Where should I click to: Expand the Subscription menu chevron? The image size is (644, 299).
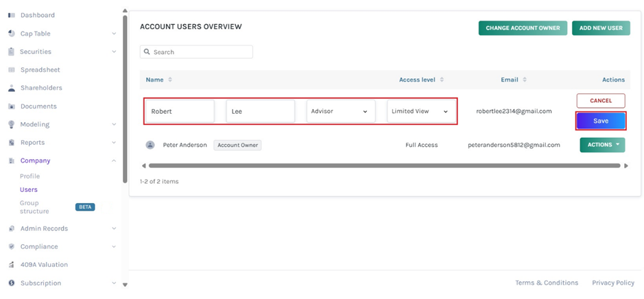[114, 283]
